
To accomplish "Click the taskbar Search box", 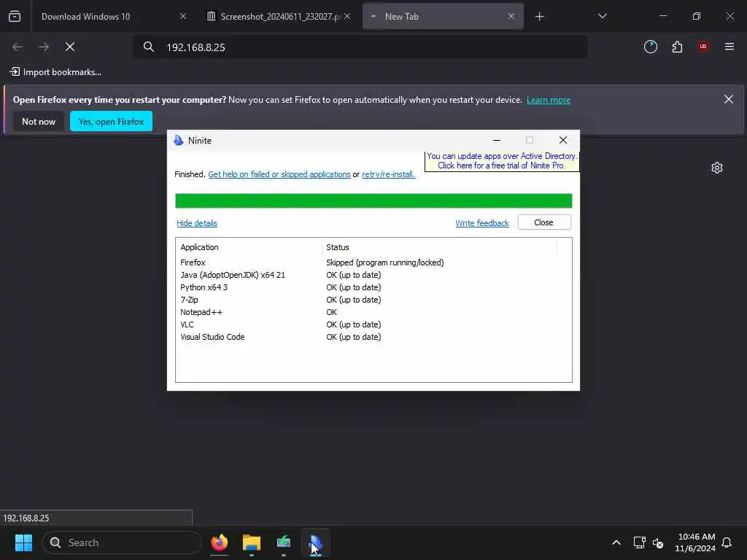I will click(x=122, y=542).
